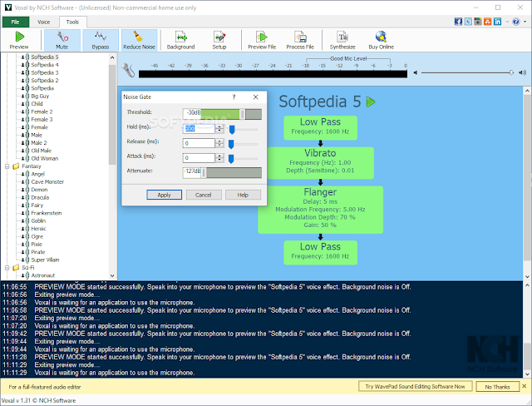Viewport: 532px width, 406px height.
Task: Click the No Thanks button
Action: [497, 387]
